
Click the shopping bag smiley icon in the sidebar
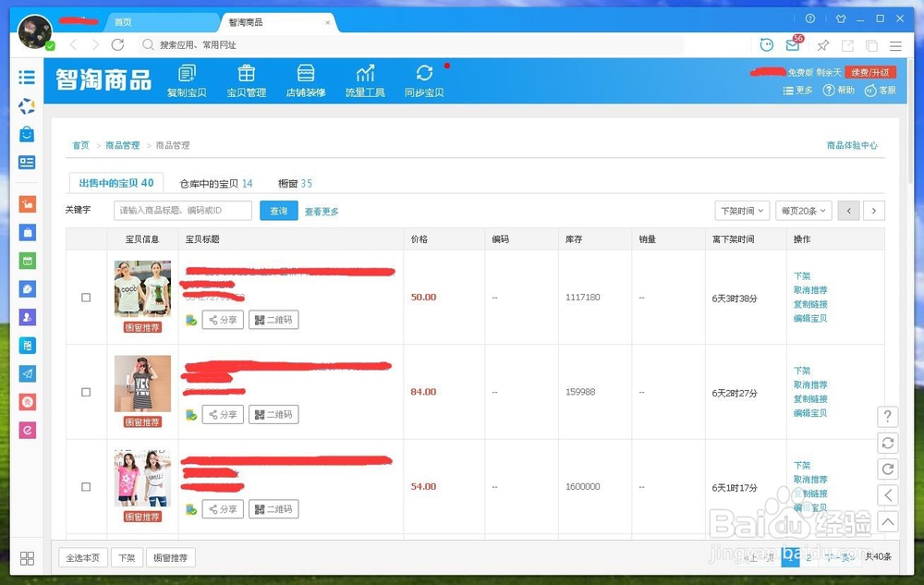[x=27, y=134]
